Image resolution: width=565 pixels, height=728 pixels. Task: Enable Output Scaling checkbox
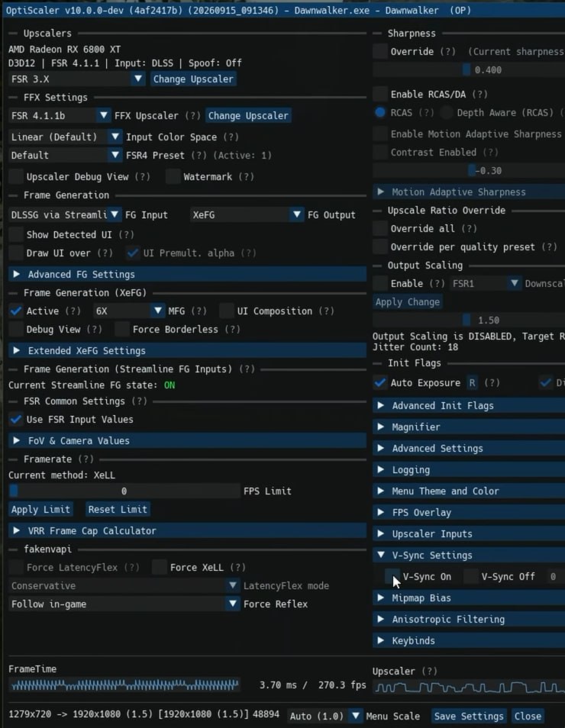[x=380, y=283]
